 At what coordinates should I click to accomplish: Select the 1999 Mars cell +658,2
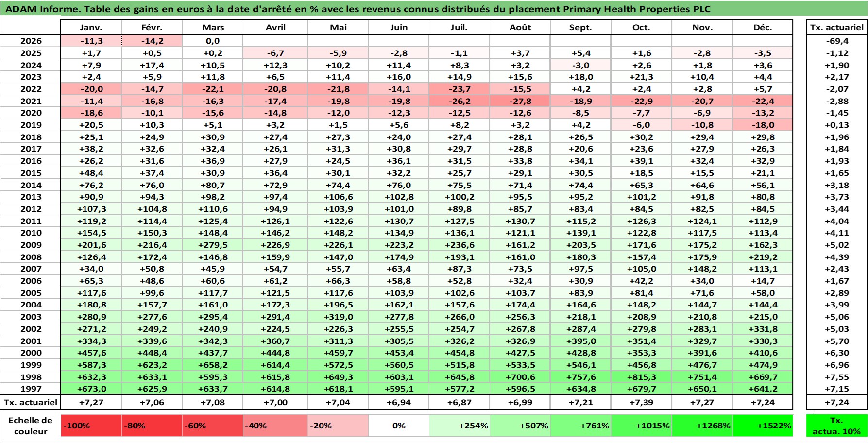click(x=213, y=365)
